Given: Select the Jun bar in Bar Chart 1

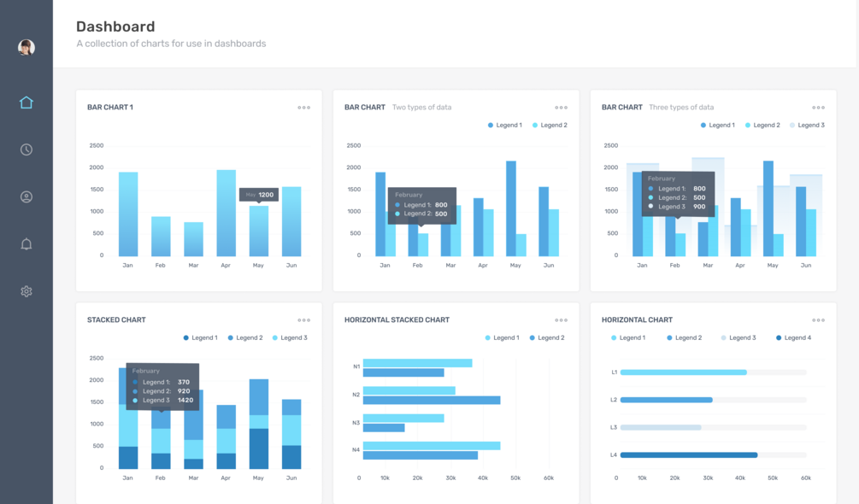Looking at the screenshot, I should (291, 221).
